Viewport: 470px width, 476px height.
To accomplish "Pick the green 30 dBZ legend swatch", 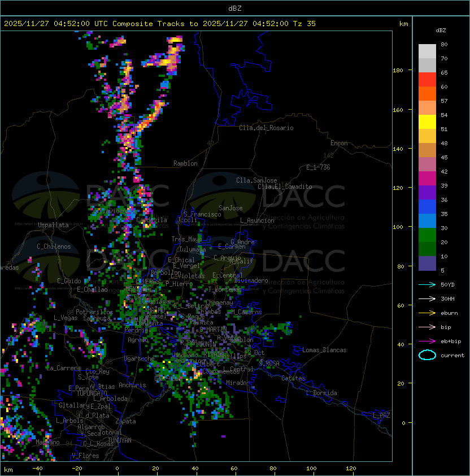I will [x=427, y=235].
